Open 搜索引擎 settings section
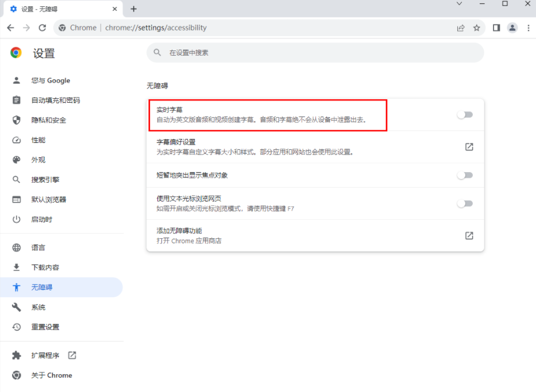Image resolution: width=536 pixels, height=392 pixels. tap(61, 180)
